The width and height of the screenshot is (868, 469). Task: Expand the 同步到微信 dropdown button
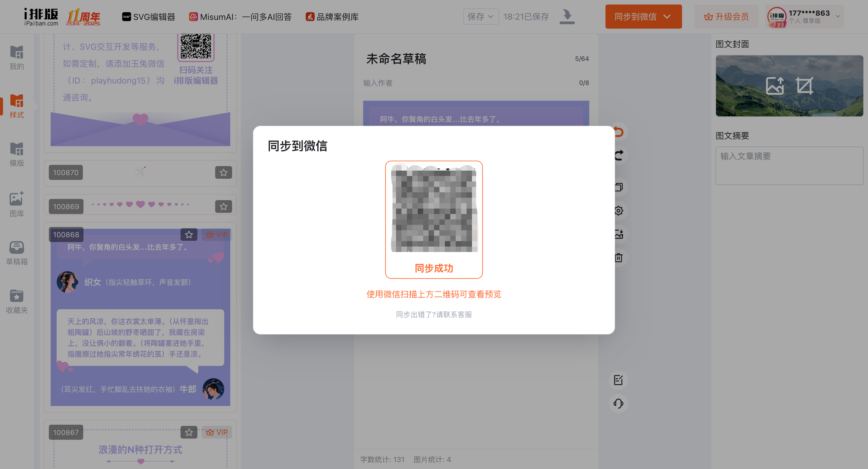point(667,17)
